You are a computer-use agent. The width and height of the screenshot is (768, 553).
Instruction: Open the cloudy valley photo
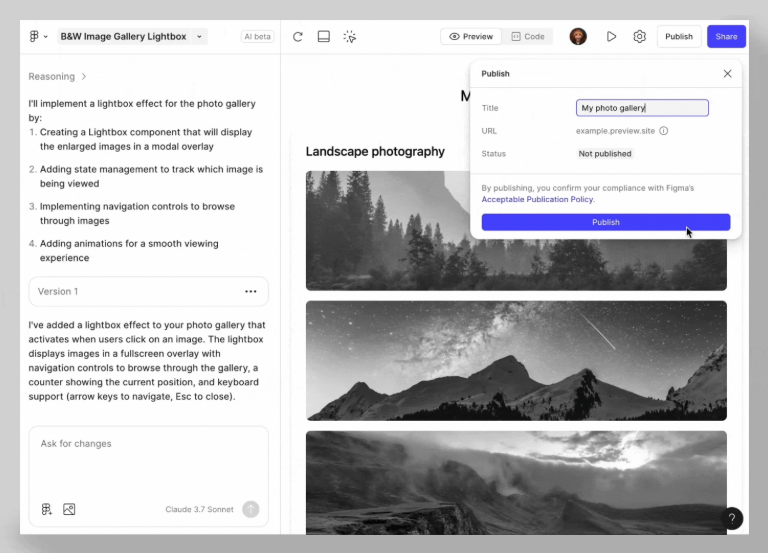tap(516, 482)
